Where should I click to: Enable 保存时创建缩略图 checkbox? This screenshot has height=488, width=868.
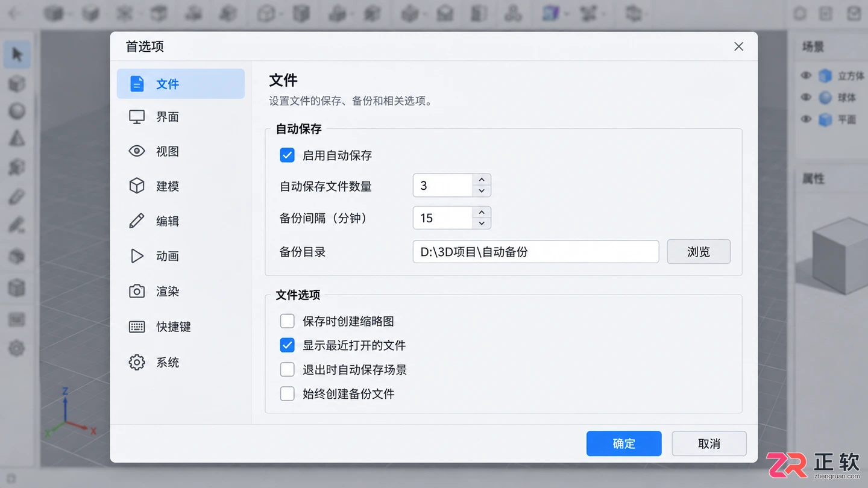click(x=287, y=321)
